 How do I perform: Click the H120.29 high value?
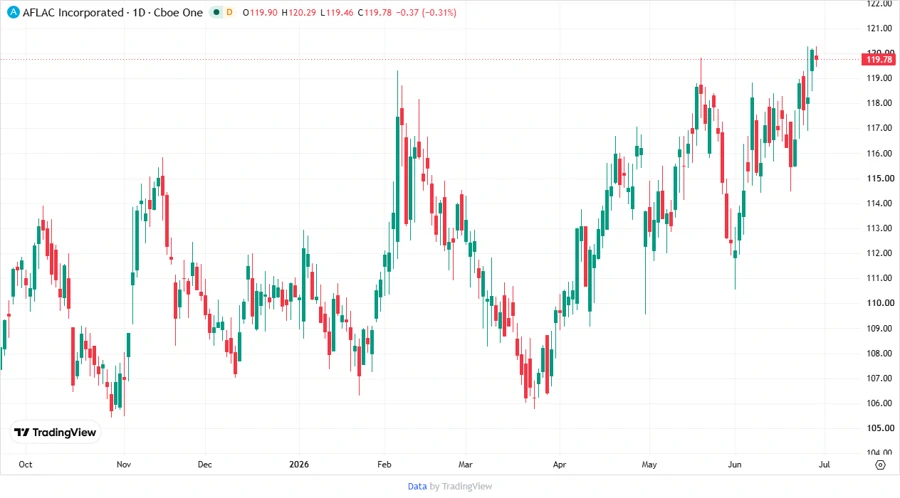(x=298, y=12)
